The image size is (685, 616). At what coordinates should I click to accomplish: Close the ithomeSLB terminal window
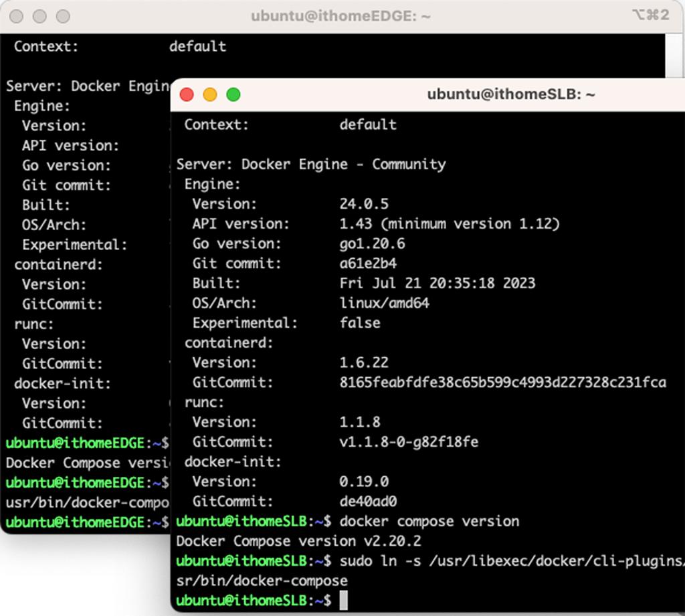187,94
